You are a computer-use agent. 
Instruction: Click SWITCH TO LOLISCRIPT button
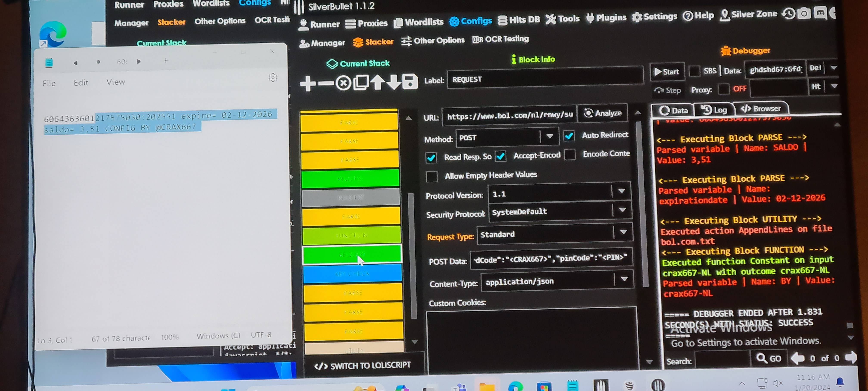[x=362, y=366]
